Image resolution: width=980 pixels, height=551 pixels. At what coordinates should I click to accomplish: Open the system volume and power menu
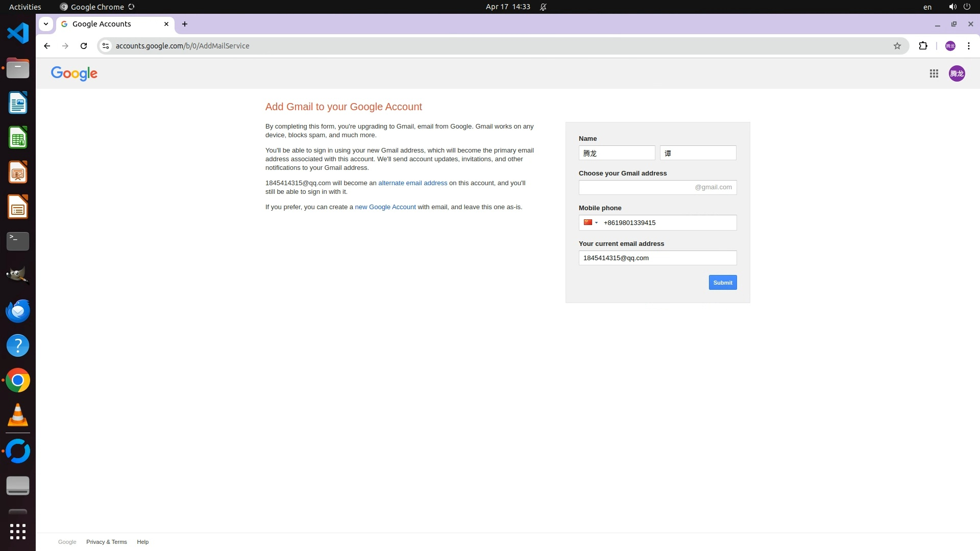[959, 7]
